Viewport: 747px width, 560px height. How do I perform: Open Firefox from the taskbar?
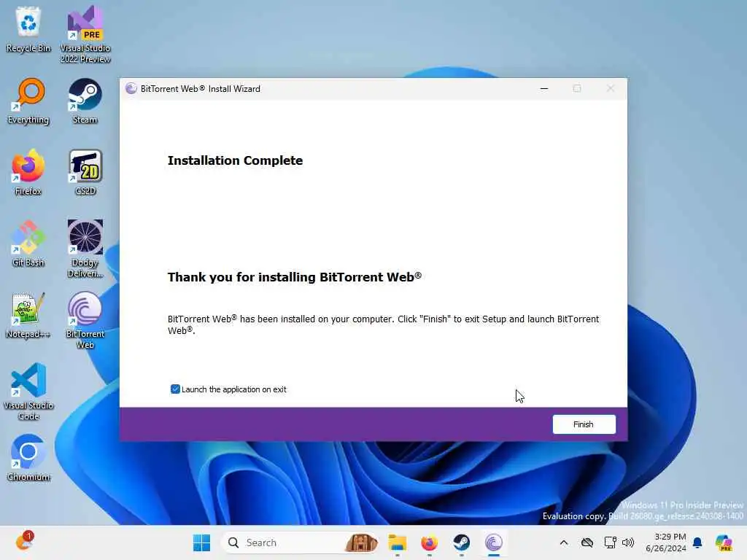pyautogui.click(x=429, y=542)
